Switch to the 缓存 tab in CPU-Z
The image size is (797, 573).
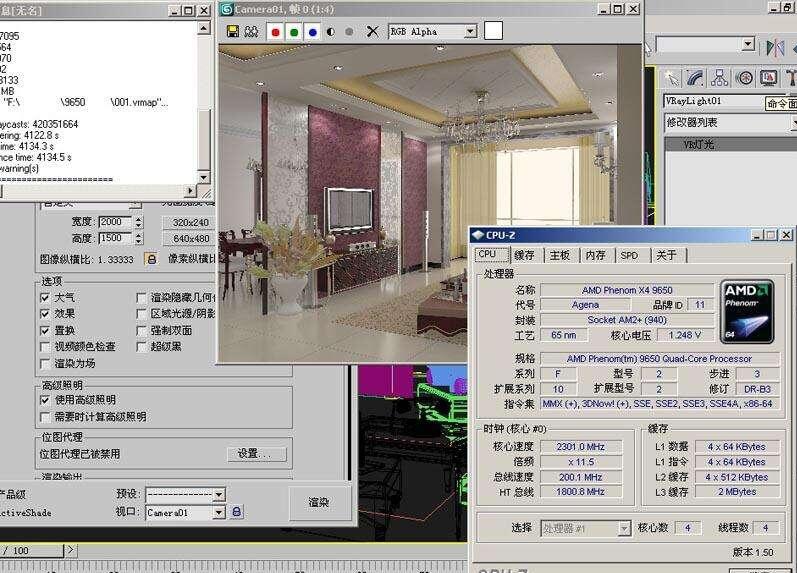[x=525, y=255]
